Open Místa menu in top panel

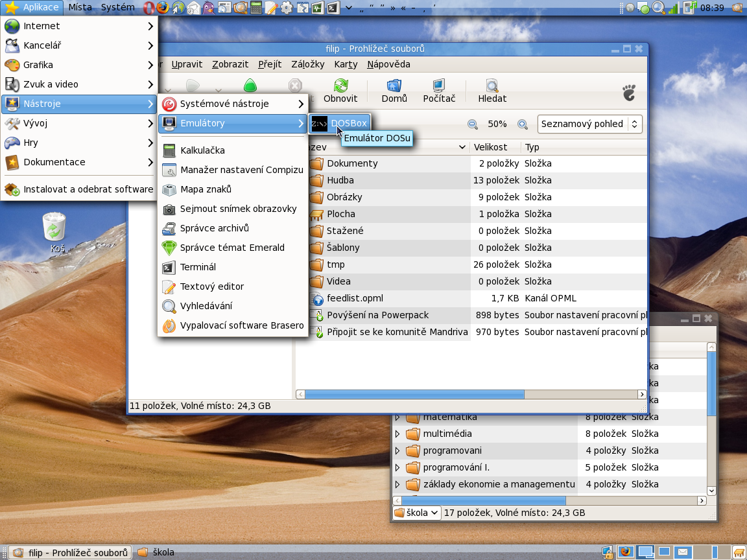[x=80, y=8]
